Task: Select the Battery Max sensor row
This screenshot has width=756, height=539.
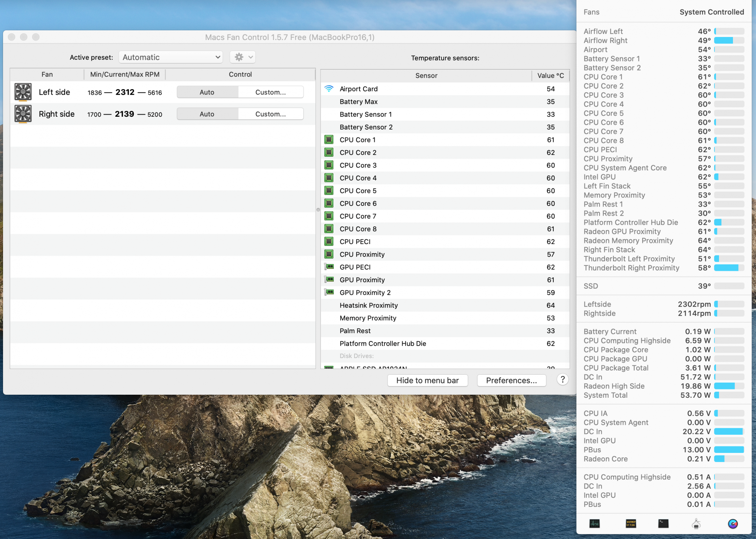Action: tap(445, 102)
